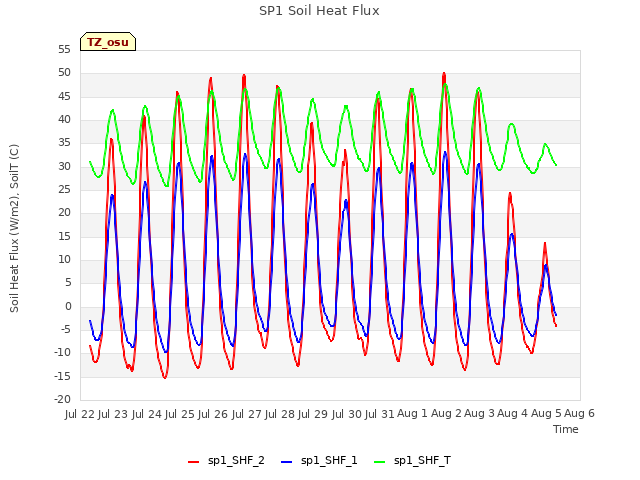The image size is (640, 480).
Task: Click the Jul 27 x-axis tick label
Action: [x=247, y=414]
